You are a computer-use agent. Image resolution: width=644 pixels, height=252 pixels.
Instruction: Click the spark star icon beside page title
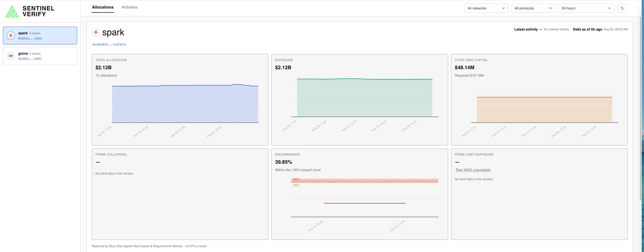click(x=96, y=32)
